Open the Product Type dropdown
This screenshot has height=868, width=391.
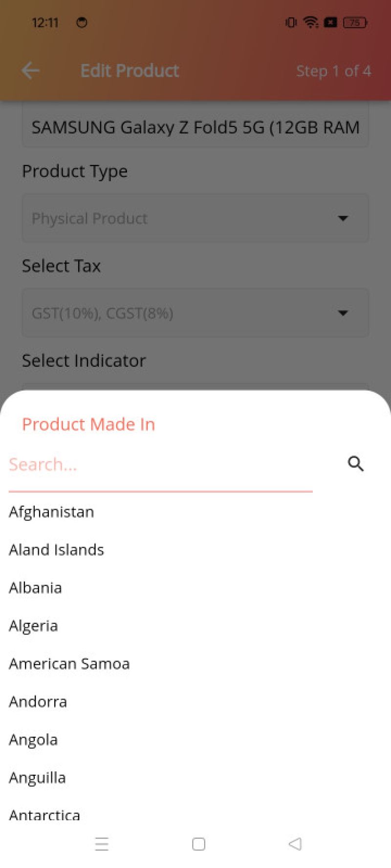tap(195, 218)
